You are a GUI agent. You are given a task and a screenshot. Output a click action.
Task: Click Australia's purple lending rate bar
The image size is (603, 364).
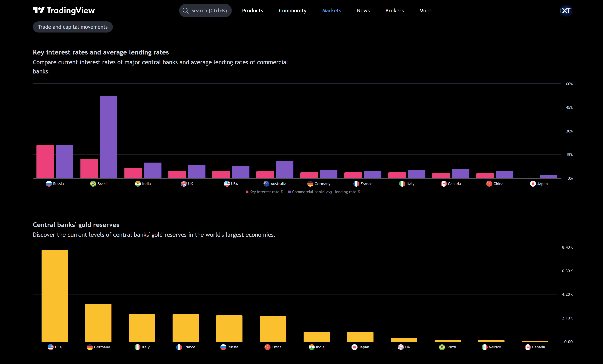(x=284, y=170)
